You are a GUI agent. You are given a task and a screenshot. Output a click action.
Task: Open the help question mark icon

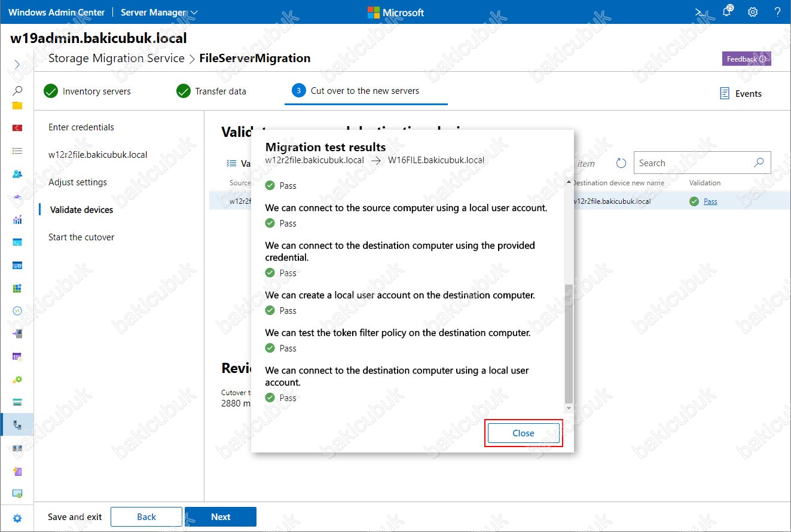pos(777,12)
